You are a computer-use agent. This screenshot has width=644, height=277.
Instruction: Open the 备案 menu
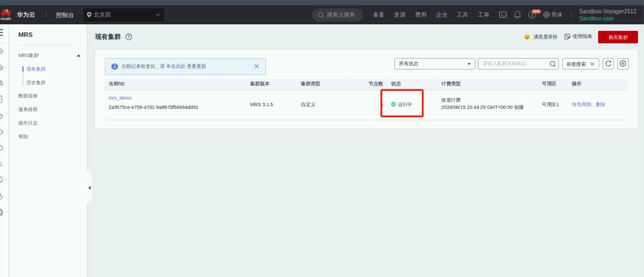click(379, 15)
